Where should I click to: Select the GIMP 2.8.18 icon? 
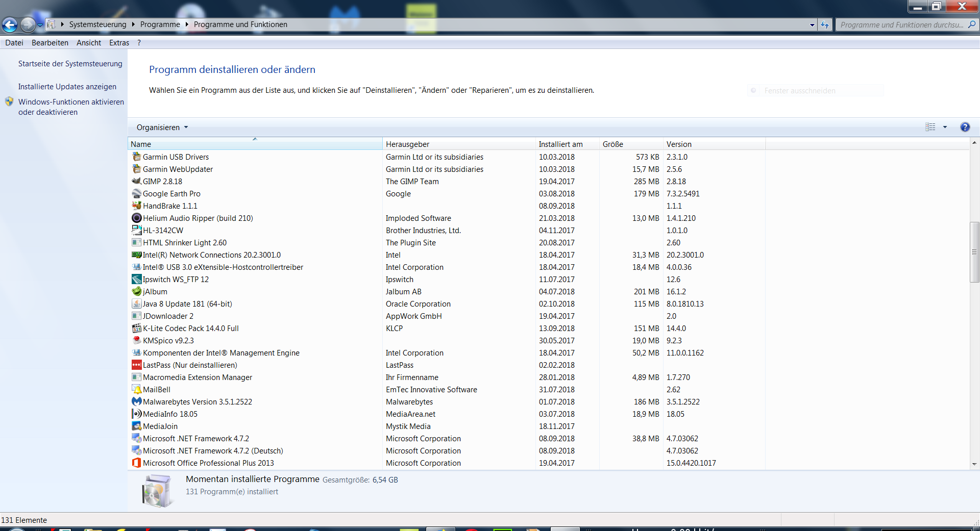point(136,181)
